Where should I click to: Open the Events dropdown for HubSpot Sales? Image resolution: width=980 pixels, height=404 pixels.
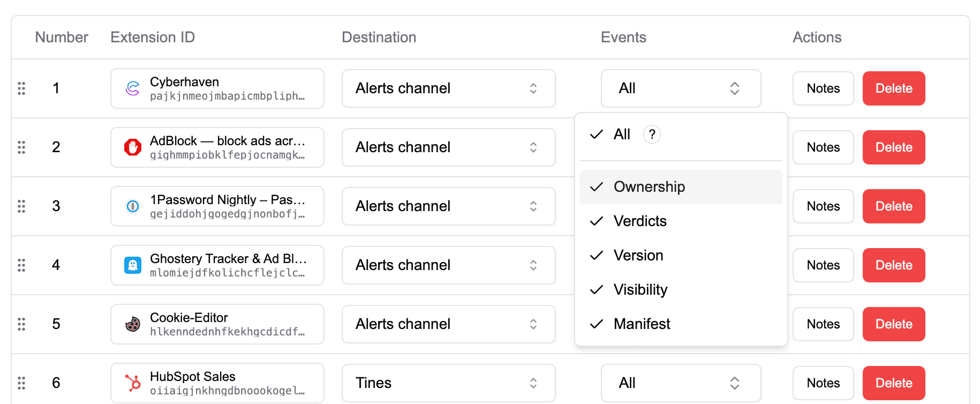[681, 383]
